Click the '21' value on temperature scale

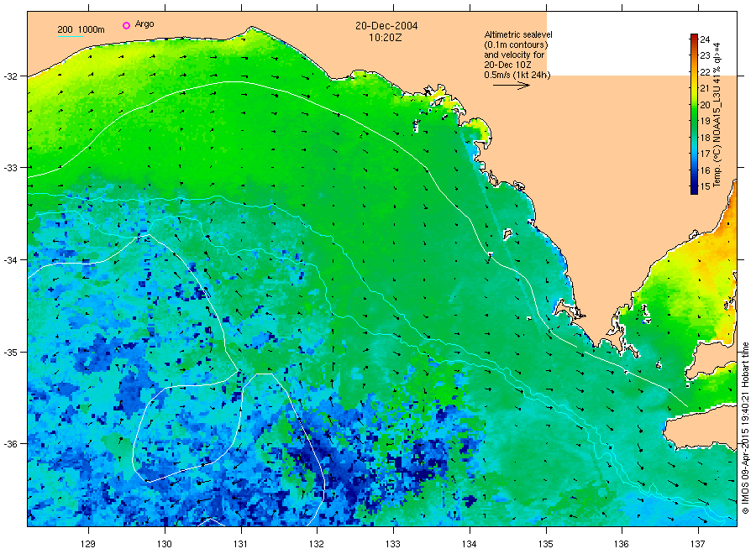[705, 88]
